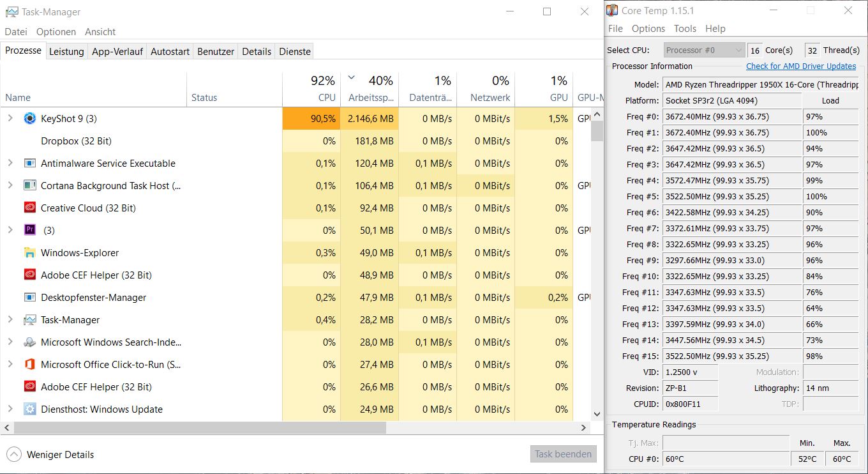Screen dimensions: 868x474
Task: Switch to the Details tab
Action: click(x=257, y=52)
